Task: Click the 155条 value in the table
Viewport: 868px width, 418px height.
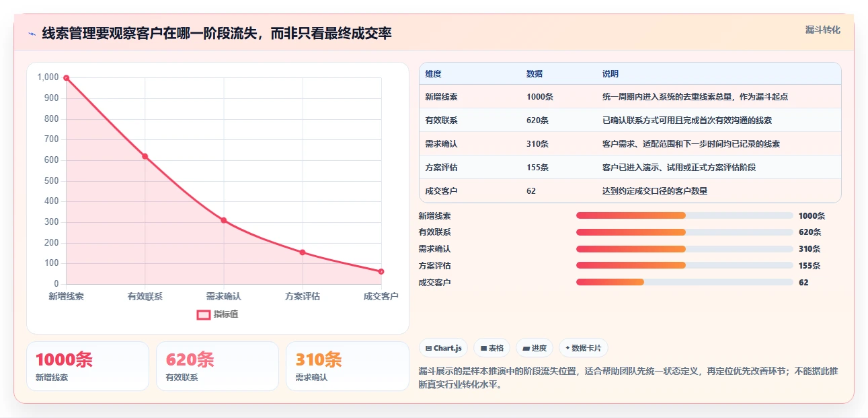Action: point(538,168)
